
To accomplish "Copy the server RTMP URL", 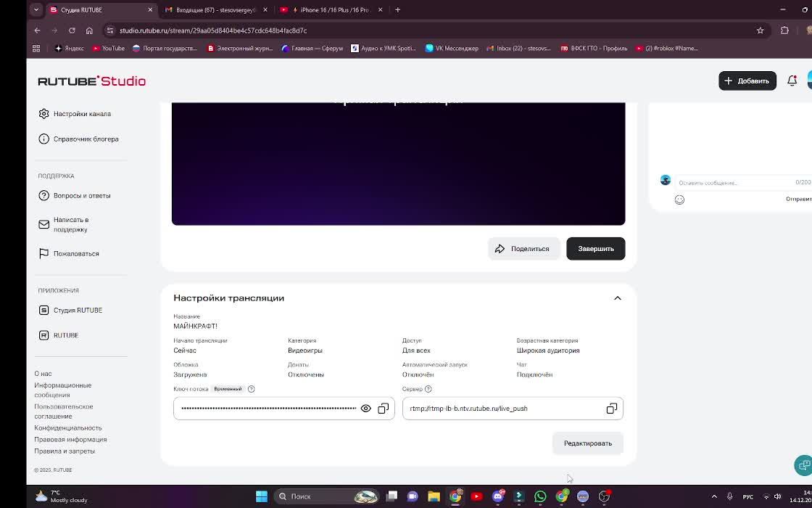I will click(612, 409).
